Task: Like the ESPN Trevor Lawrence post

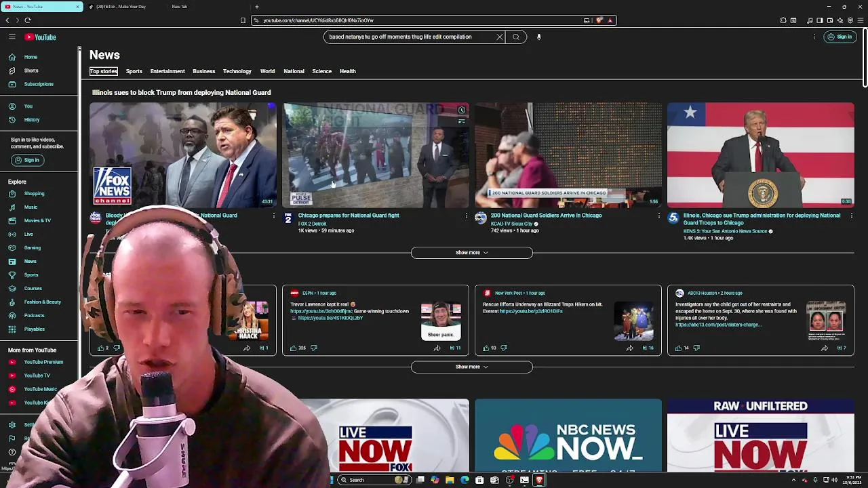Action: [x=294, y=348]
